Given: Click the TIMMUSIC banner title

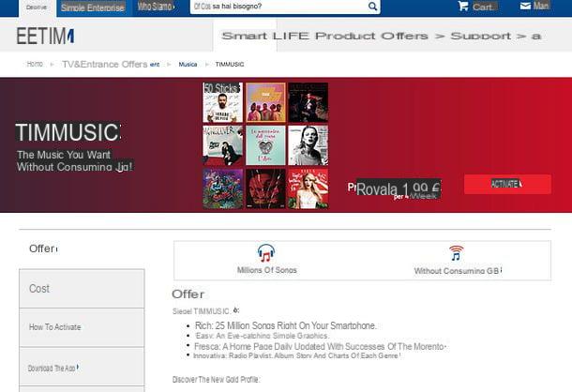Looking at the screenshot, I should coord(68,132).
